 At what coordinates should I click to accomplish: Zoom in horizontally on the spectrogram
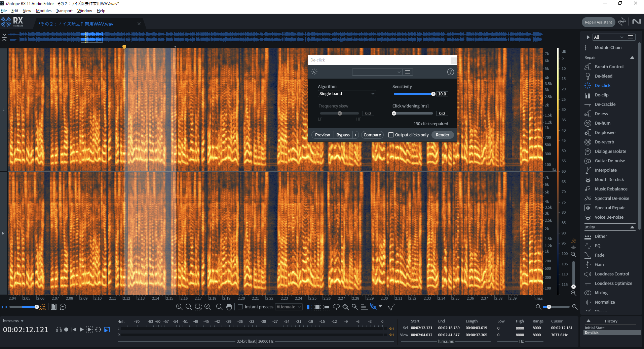[x=575, y=307]
